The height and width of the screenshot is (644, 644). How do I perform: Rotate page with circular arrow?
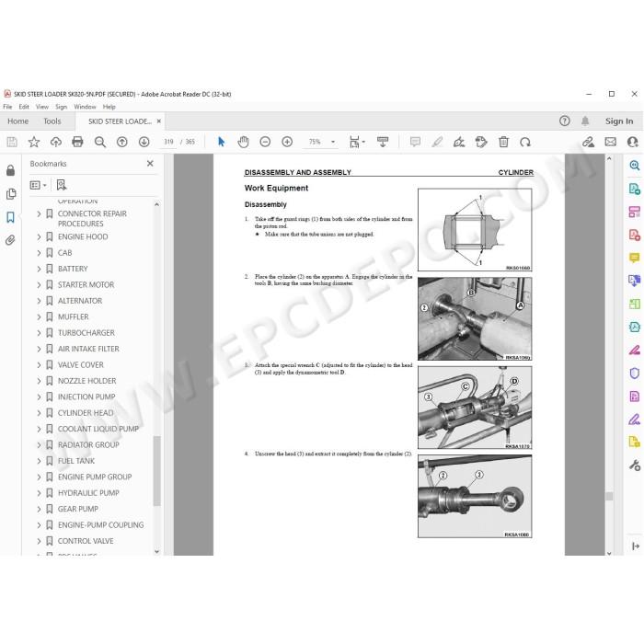525,142
